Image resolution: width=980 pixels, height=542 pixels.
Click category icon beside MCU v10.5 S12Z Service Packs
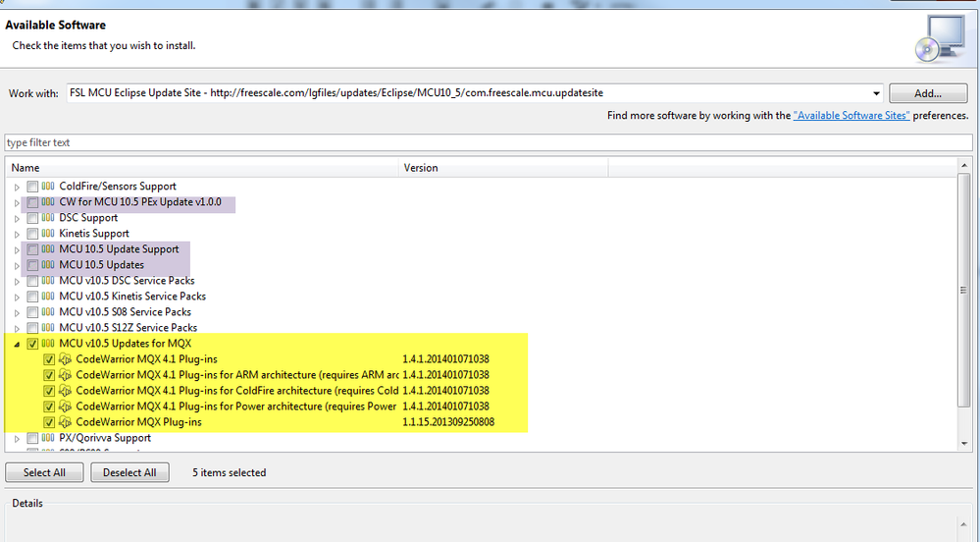(x=48, y=327)
